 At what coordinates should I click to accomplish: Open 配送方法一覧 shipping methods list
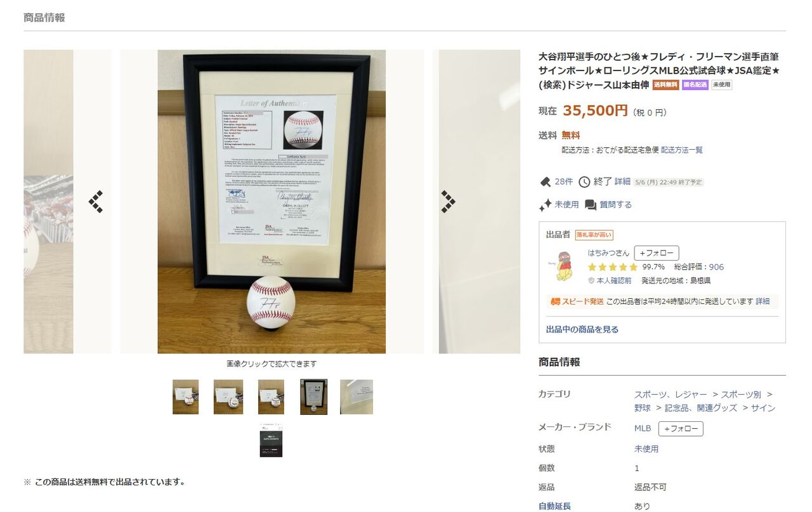pyautogui.click(x=682, y=150)
